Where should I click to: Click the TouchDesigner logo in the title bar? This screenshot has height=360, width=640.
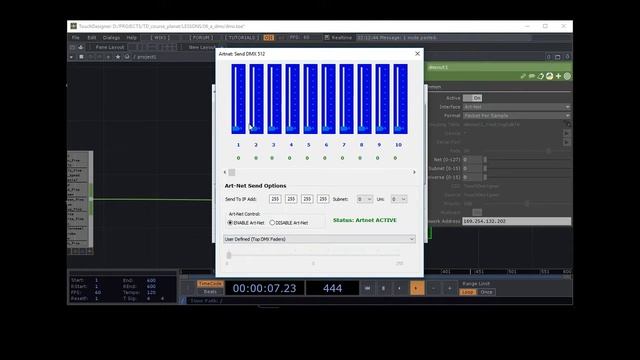click(x=73, y=26)
